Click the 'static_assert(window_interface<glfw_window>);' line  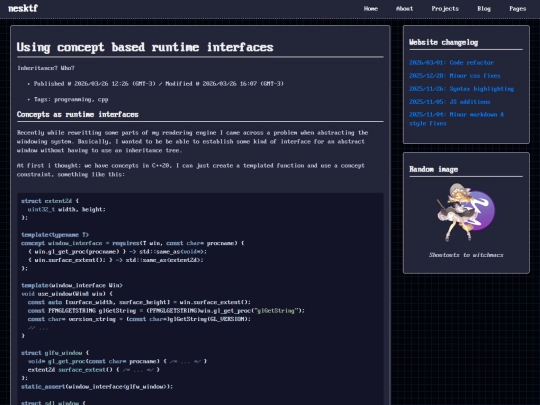(x=97, y=386)
